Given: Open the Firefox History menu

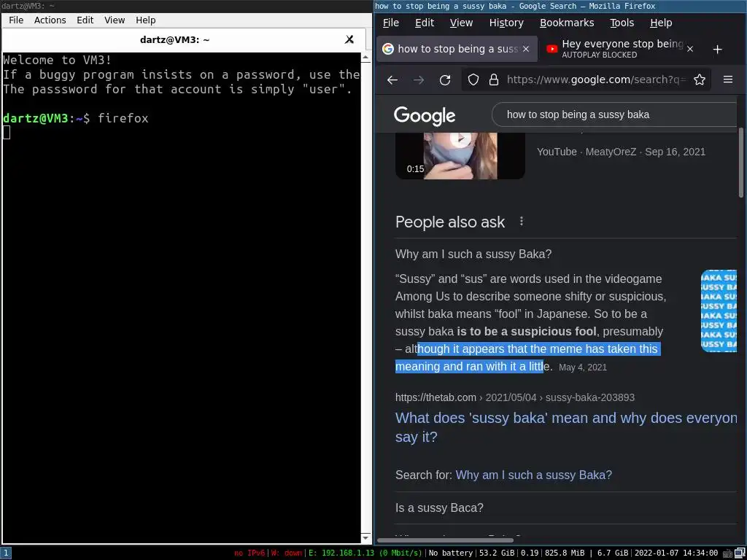Looking at the screenshot, I should pyautogui.click(x=506, y=23).
